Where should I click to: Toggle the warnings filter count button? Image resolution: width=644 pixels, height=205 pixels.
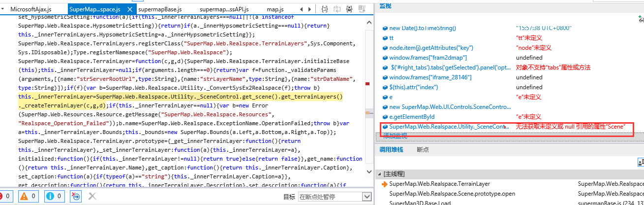[x=29, y=196]
